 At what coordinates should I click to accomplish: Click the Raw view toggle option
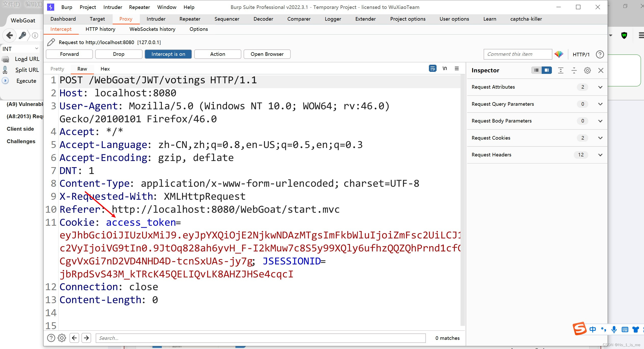coord(82,69)
